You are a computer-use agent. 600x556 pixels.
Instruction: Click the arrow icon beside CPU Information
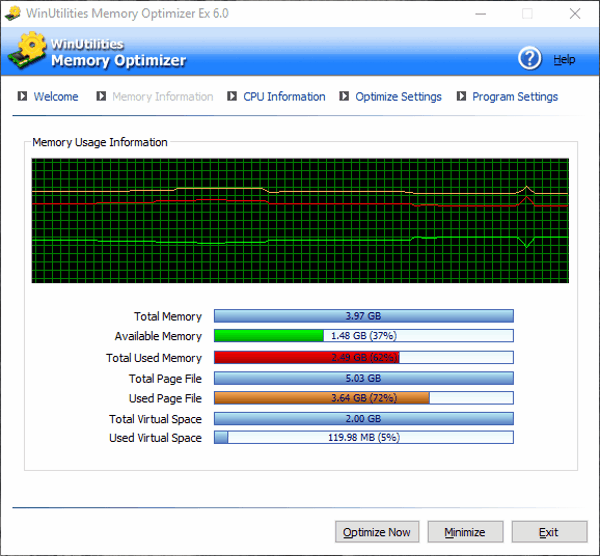tap(232, 96)
